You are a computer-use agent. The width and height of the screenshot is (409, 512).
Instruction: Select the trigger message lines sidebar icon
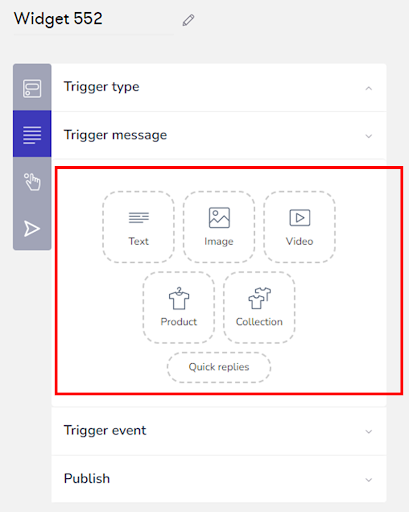(32, 134)
